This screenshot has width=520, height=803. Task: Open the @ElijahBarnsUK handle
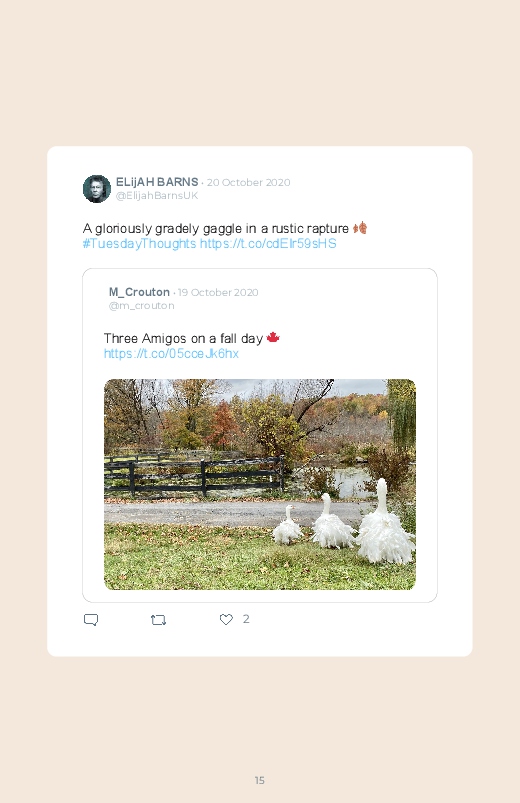pyautogui.click(x=157, y=196)
